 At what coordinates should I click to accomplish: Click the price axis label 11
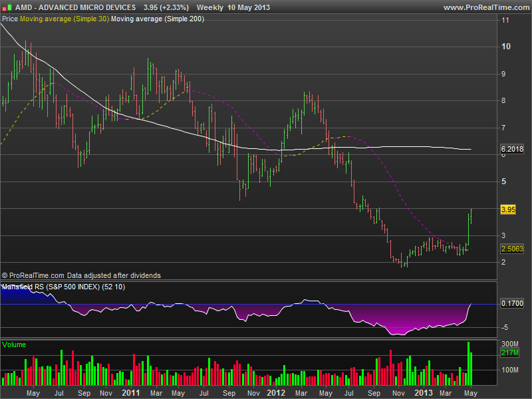505,20
